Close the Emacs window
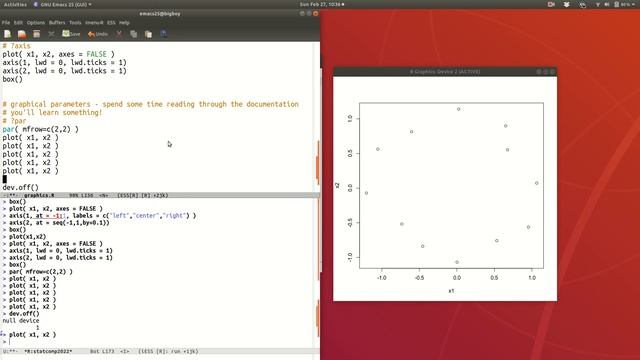Image resolution: width=640 pixels, height=360 pixels. point(316,13)
